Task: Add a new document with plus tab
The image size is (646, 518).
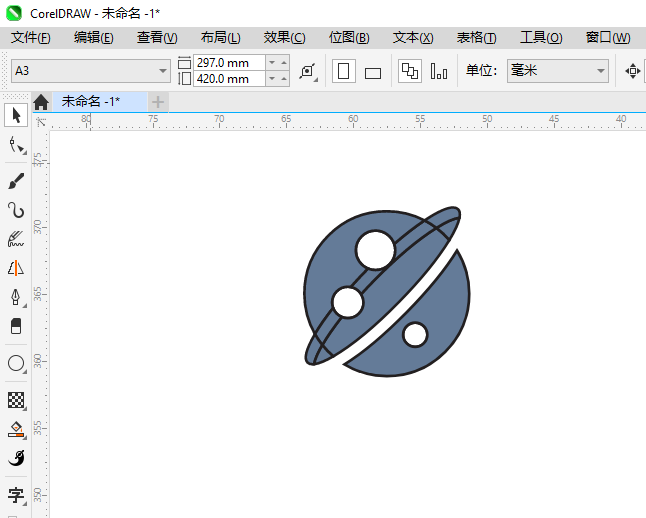Action: pos(158,102)
